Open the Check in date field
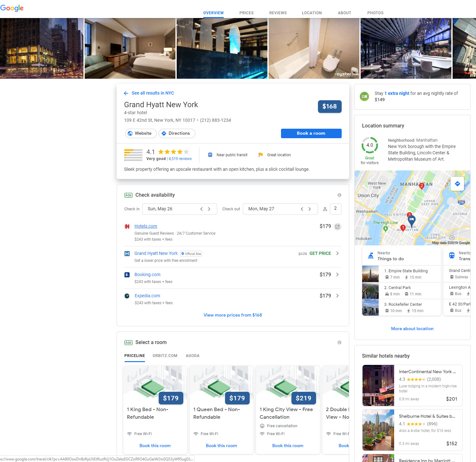Image resolution: width=476 pixels, height=462 pixels. 180,209
